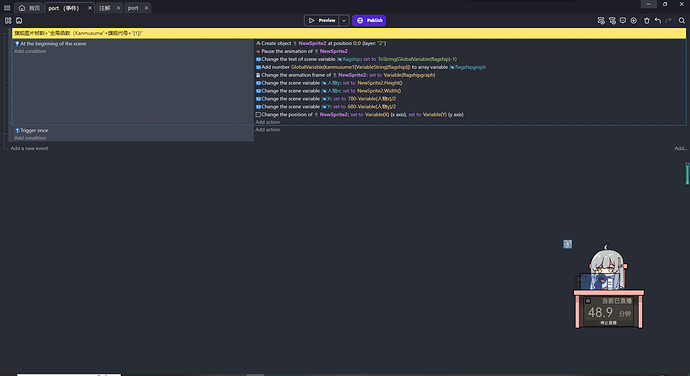This screenshot has height=376, width=690.
Task: Open the project manager icon
Action: coord(8,20)
